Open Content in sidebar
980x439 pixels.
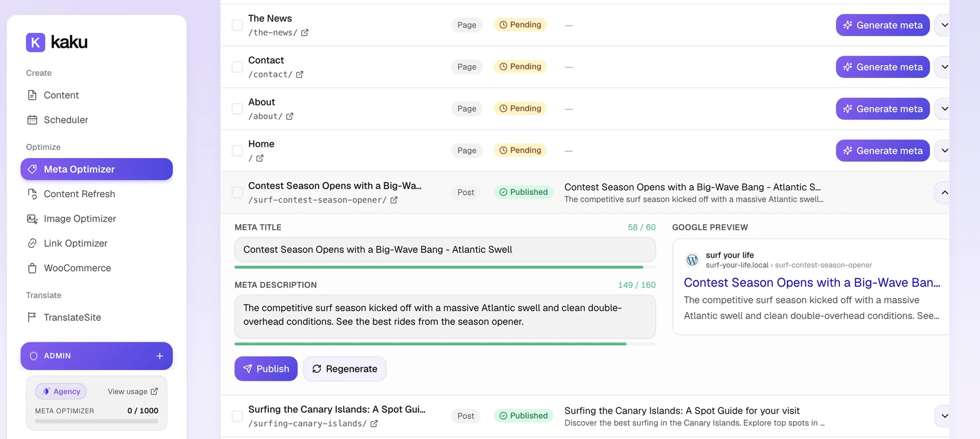[97, 95]
